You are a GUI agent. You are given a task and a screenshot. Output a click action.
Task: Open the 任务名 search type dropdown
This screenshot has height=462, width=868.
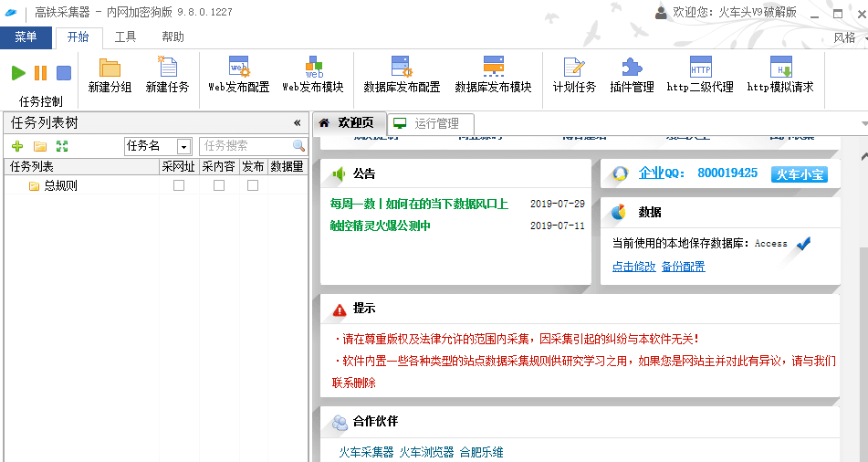coord(183,146)
